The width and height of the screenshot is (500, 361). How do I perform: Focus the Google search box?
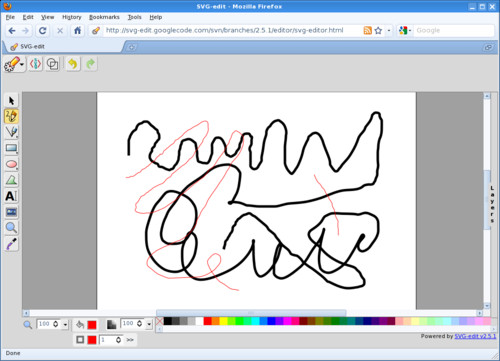454,30
